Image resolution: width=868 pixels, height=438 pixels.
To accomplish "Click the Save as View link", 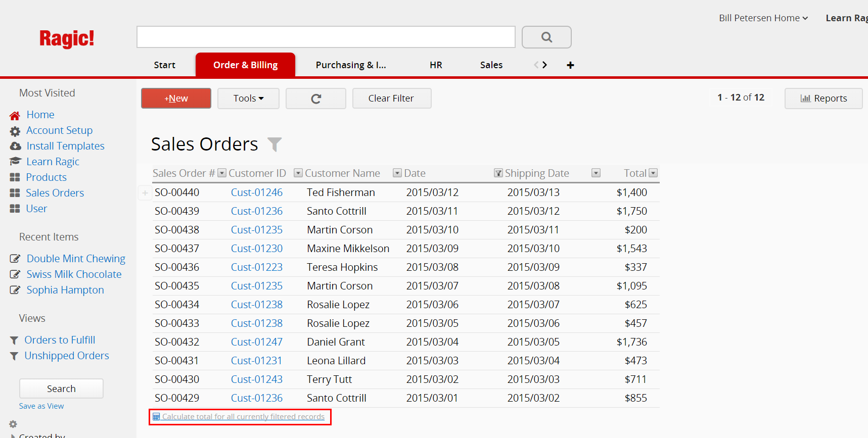I will point(41,406).
